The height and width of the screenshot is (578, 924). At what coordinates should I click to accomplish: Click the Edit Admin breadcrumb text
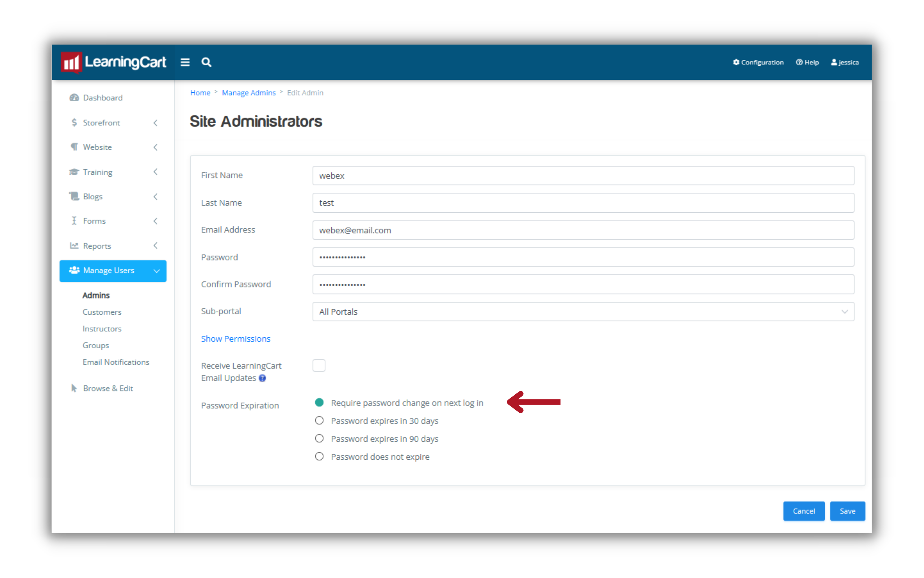(x=305, y=93)
